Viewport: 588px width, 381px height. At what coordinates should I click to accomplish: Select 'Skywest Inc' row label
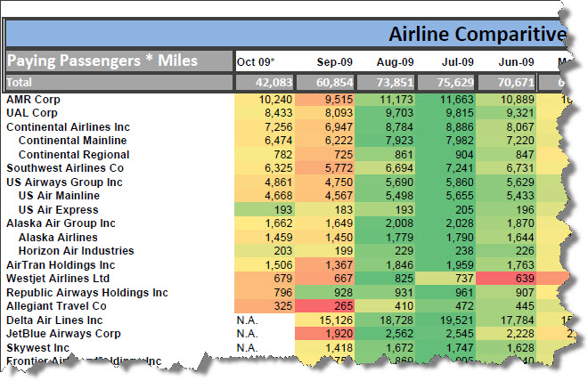38,348
